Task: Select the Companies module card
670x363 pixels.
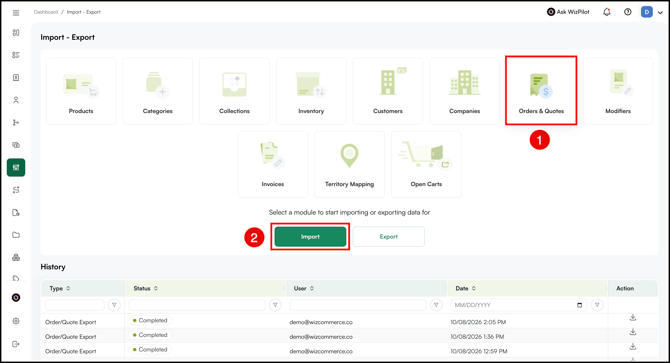Action: (464, 91)
